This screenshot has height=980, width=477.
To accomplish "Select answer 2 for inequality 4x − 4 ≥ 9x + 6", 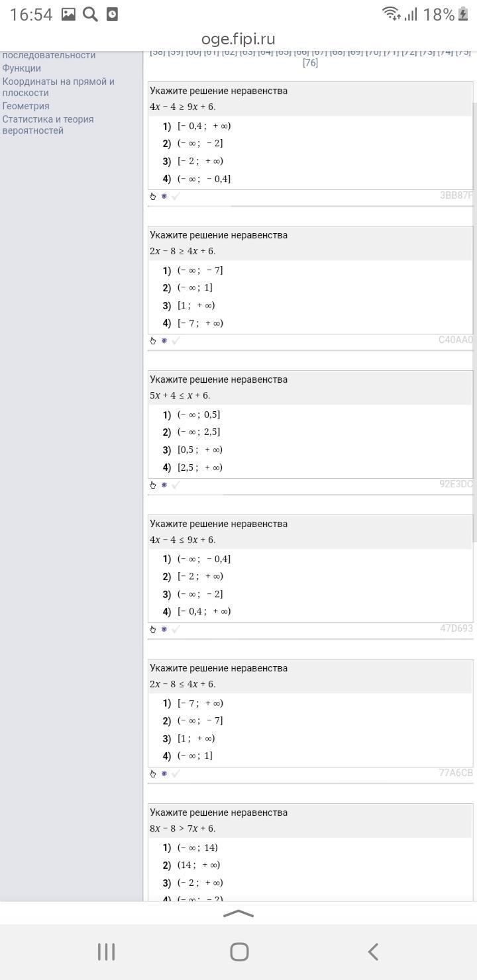I will 200,143.
